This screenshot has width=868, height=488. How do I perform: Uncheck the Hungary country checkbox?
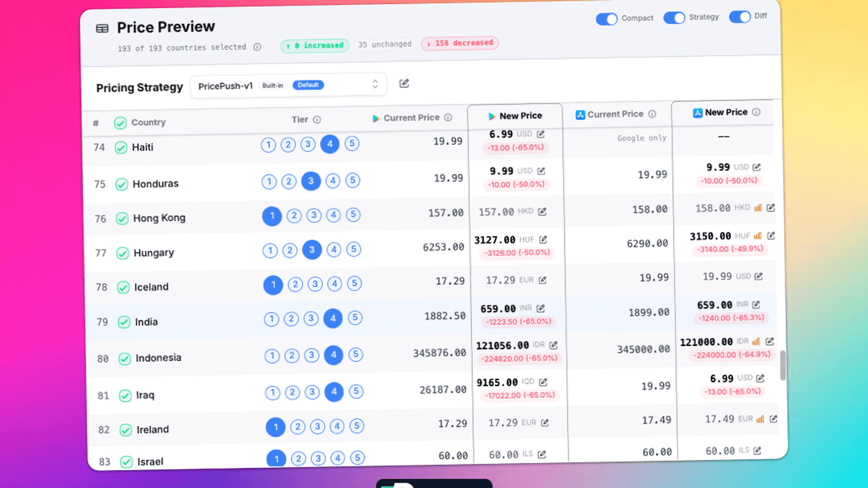tap(122, 253)
